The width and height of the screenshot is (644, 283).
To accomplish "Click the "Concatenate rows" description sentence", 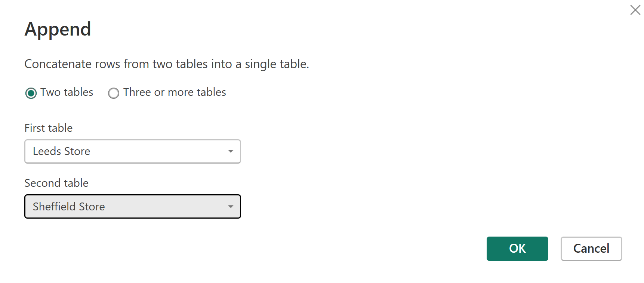I will pyautogui.click(x=167, y=64).
